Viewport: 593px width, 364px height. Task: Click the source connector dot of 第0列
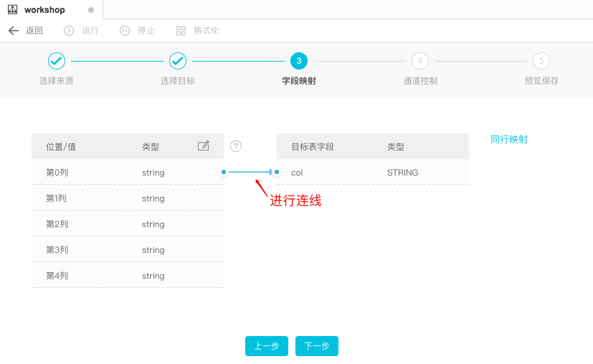point(224,172)
